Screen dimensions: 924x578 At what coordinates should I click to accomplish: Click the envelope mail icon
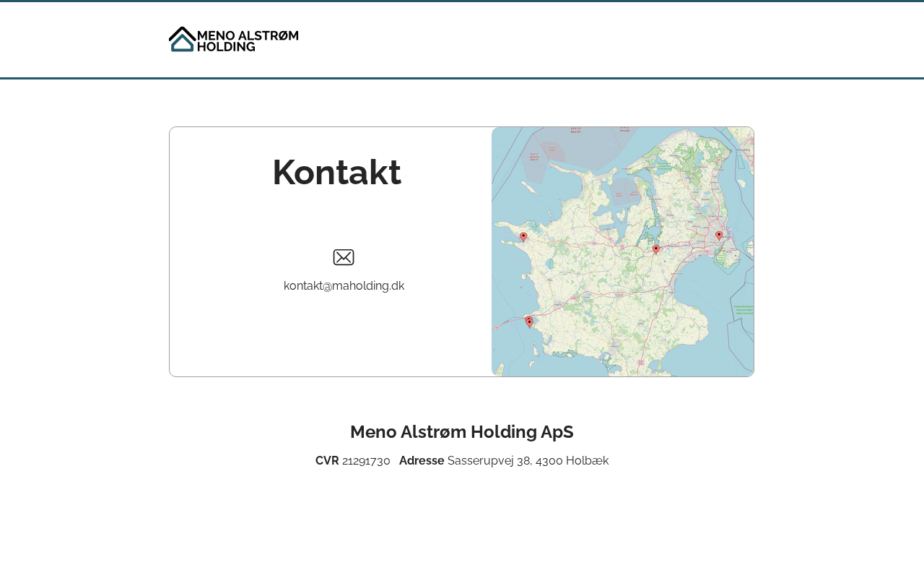[344, 257]
